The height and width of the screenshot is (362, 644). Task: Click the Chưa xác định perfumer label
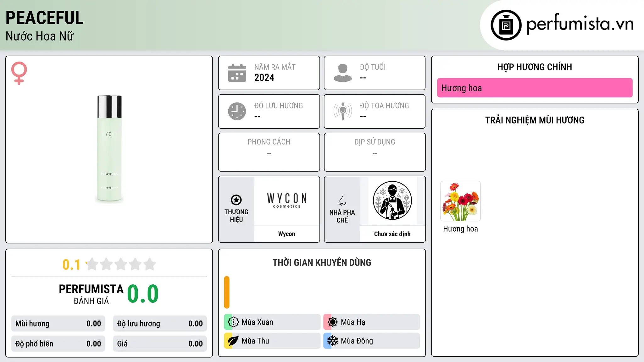[x=392, y=234]
